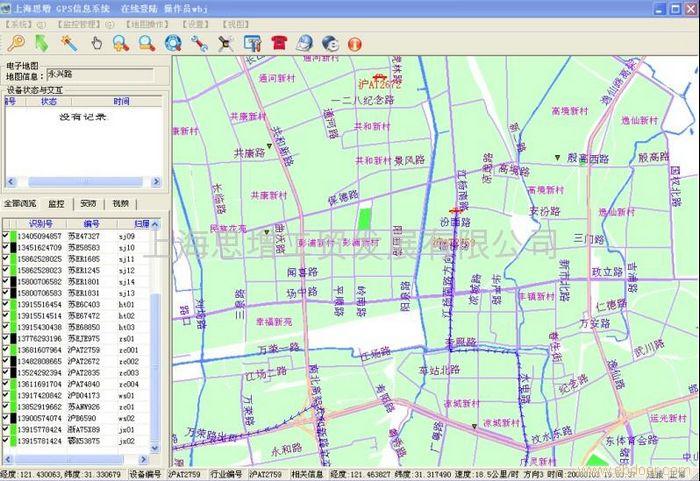The width and height of the screenshot is (700, 481).
Task: Click device list scrollbar down arrow
Action: [x=155, y=448]
